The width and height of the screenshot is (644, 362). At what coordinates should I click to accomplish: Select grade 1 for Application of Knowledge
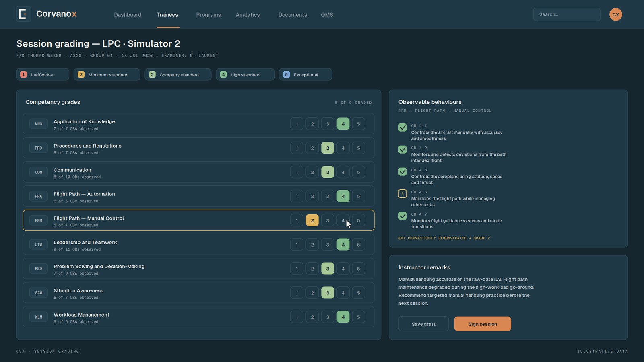pyautogui.click(x=297, y=124)
